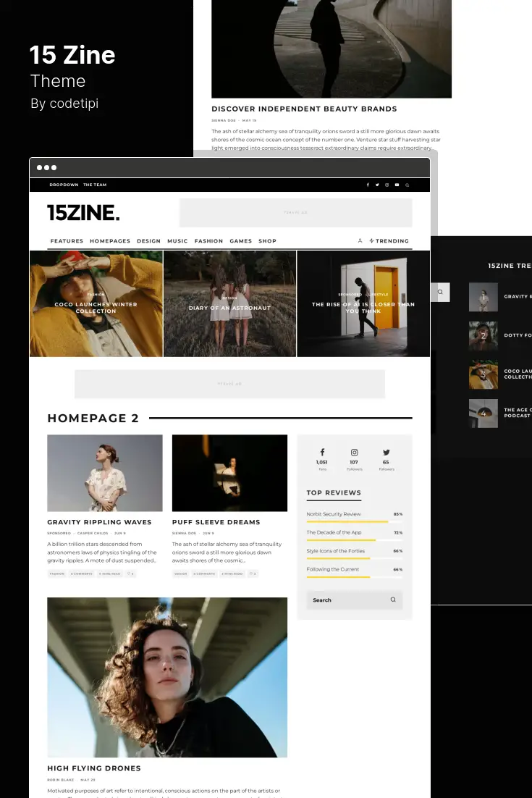Open the Instagram icon in the top bar
The height and width of the screenshot is (798, 532).
point(387,185)
